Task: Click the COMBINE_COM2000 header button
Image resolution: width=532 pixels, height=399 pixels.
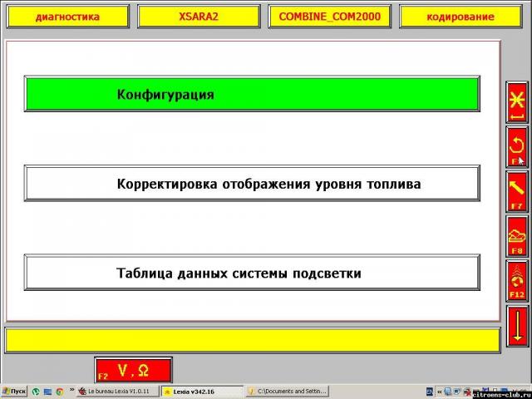Action: coord(329,17)
